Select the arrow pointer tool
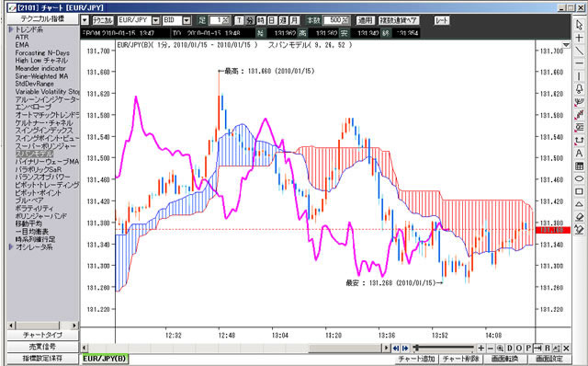The width and height of the screenshot is (588, 366). (x=579, y=25)
